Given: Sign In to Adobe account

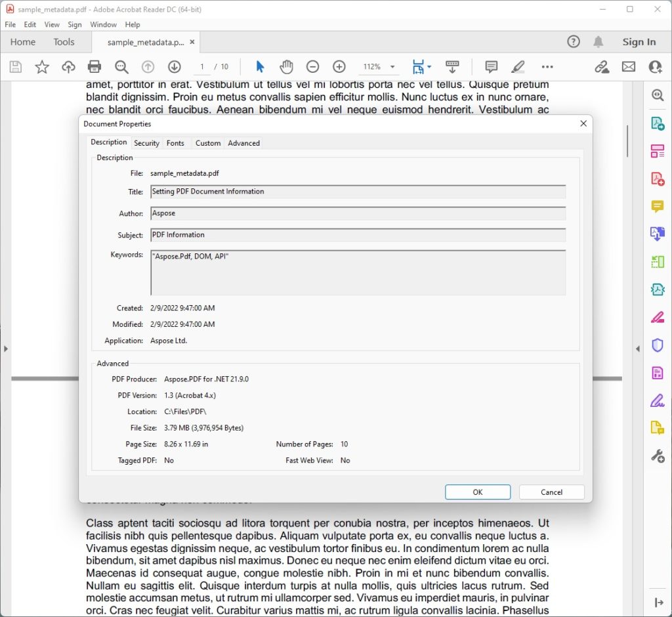Looking at the screenshot, I should coord(639,41).
